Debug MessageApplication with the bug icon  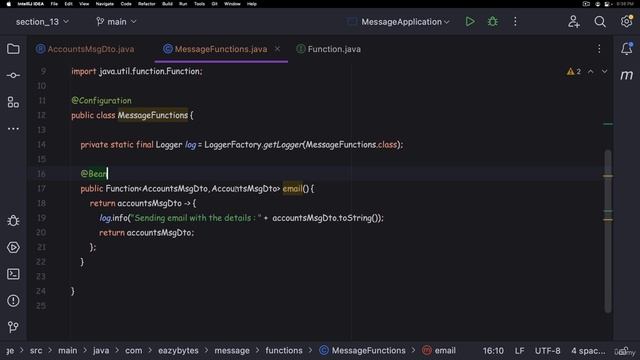pos(493,22)
